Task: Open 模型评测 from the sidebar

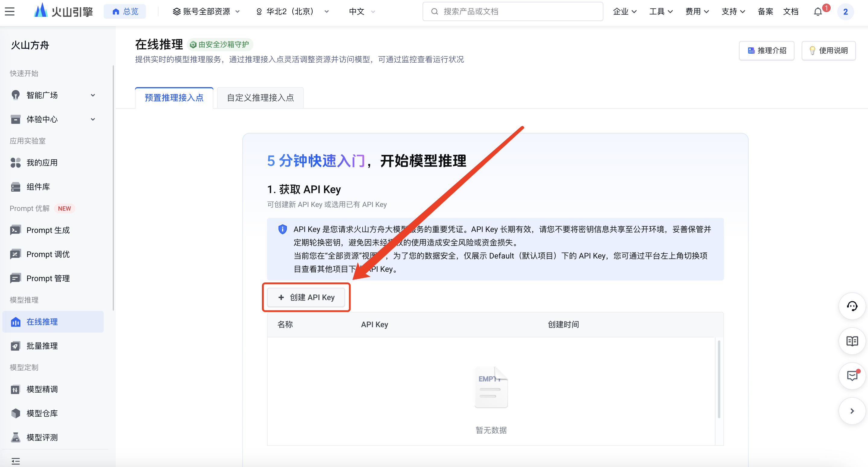Action: point(42,437)
